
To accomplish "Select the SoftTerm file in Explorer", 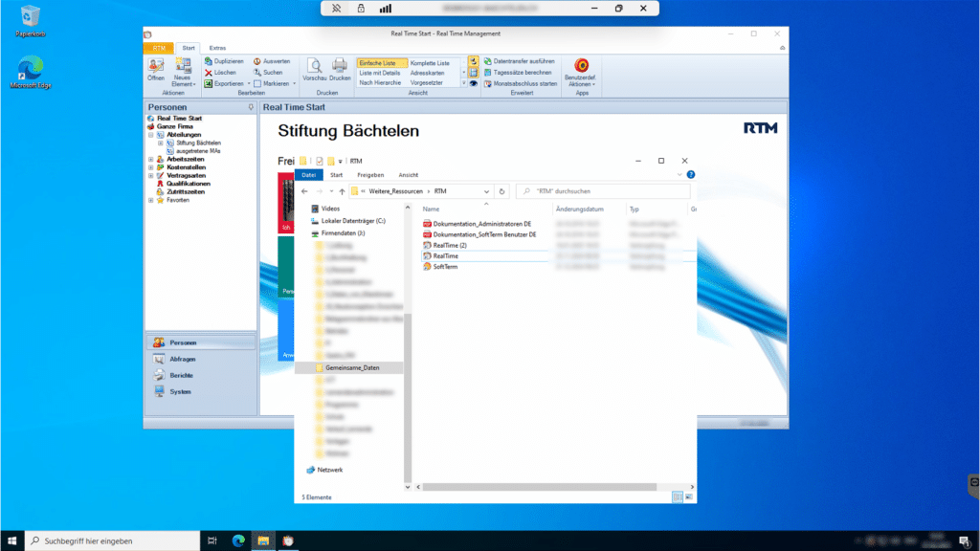I will [x=445, y=267].
